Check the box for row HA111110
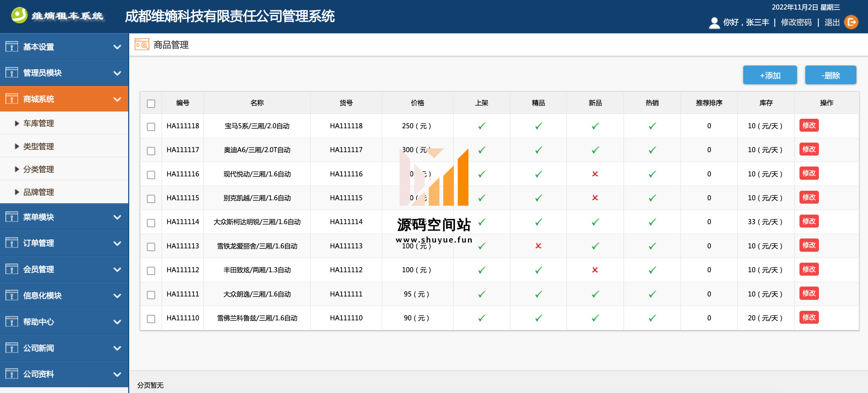This screenshot has width=868, height=393. [x=151, y=319]
